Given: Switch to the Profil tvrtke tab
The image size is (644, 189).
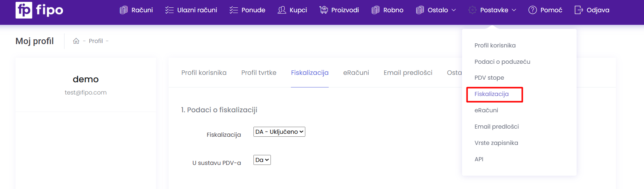Looking at the screenshot, I should click(x=259, y=73).
